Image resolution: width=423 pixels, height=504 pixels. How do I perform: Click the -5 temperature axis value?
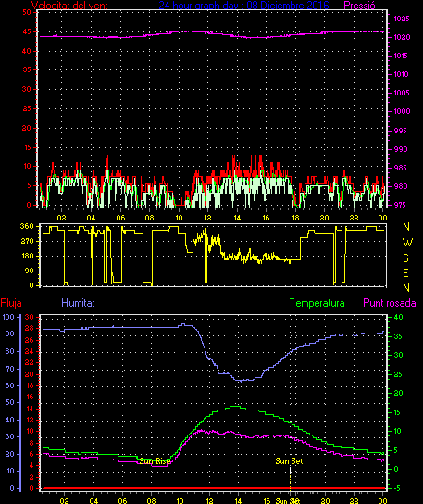pyautogui.click(x=397, y=488)
